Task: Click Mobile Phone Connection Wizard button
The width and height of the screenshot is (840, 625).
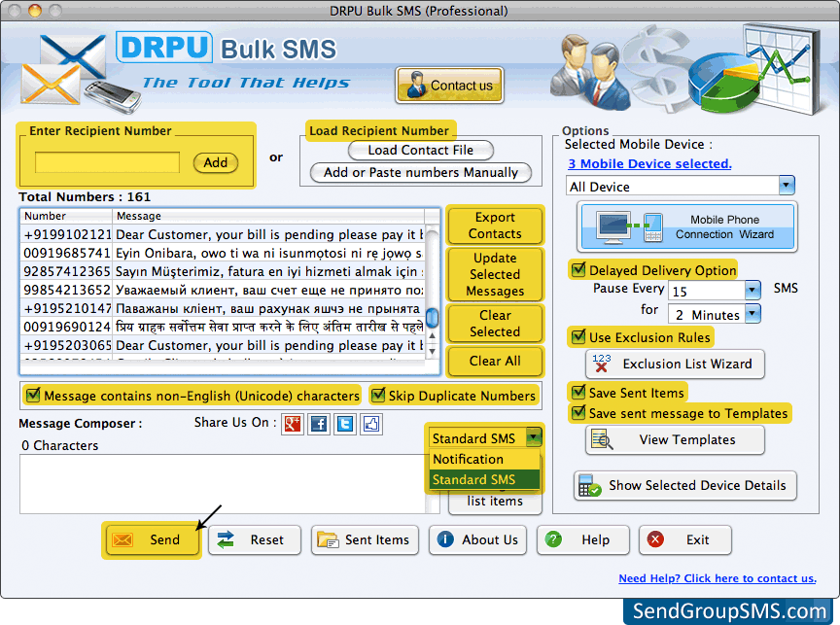Action: pyautogui.click(x=686, y=226)
